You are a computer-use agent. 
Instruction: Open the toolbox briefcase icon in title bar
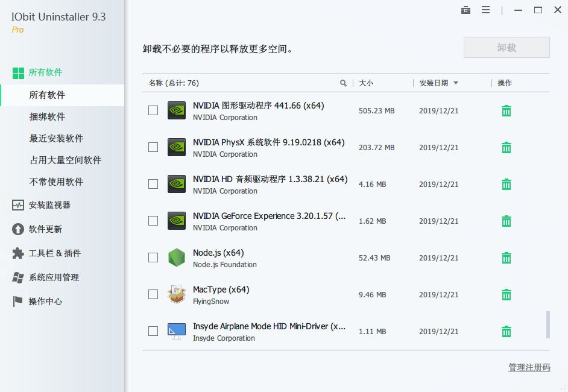(x=466, y=10)
